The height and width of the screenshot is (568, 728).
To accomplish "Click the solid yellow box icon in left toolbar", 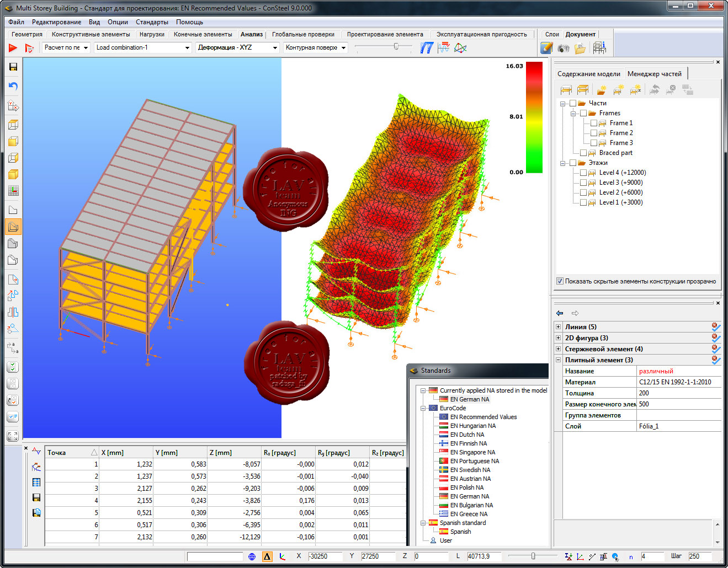I will (13, 174).
